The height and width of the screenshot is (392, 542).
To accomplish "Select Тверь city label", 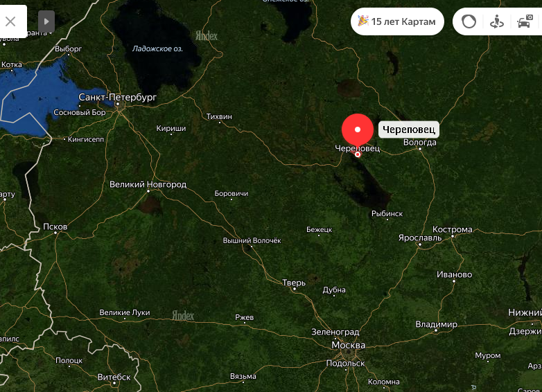I will click(x=294, y=283).
